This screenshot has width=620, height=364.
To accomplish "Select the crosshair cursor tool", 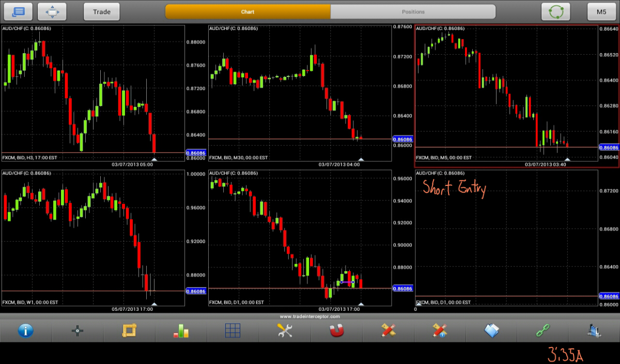I will click(x=78, y=330).
